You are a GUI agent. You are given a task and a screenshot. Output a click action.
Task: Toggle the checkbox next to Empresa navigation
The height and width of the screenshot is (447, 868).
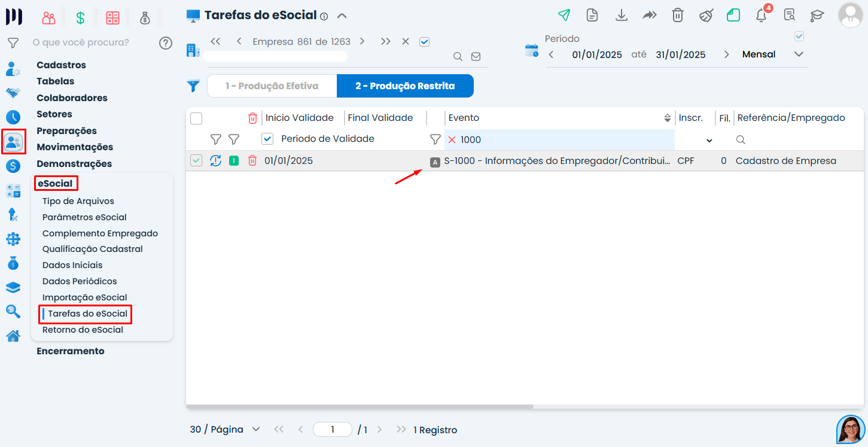point(425,42)
